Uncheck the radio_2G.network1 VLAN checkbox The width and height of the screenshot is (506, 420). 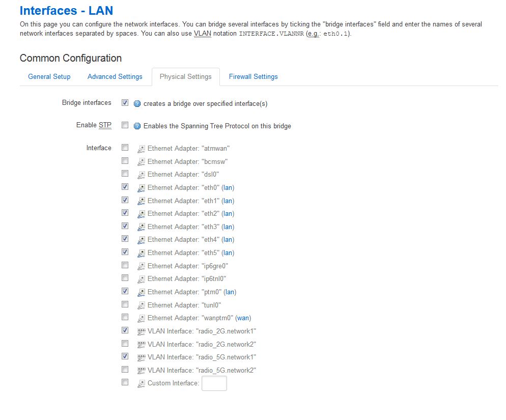pyautogui.click(x=125, y=330)
